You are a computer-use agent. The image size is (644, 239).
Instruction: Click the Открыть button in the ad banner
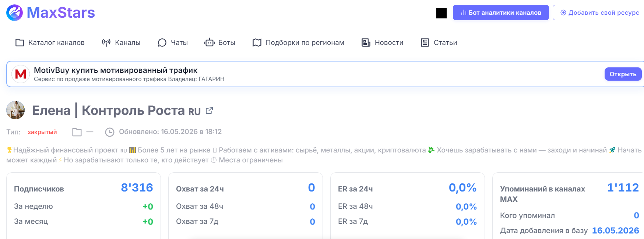tap(623, 74)
